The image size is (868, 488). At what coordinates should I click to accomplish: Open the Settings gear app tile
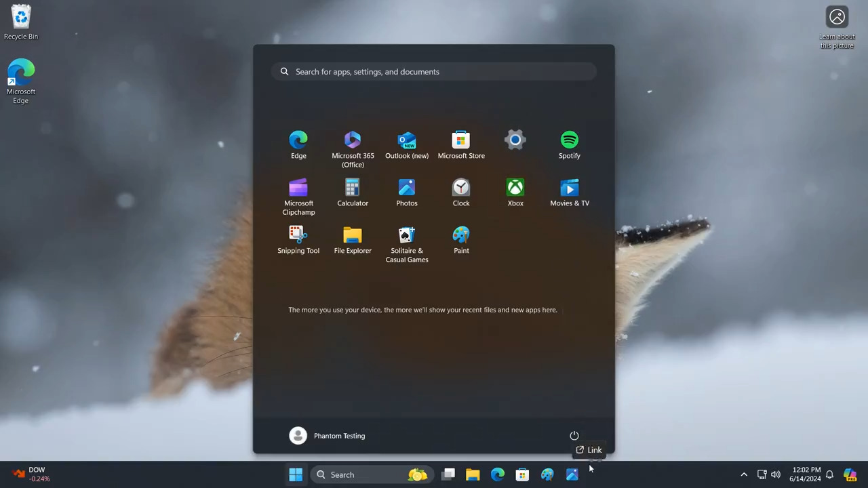(x=515, y=140)
